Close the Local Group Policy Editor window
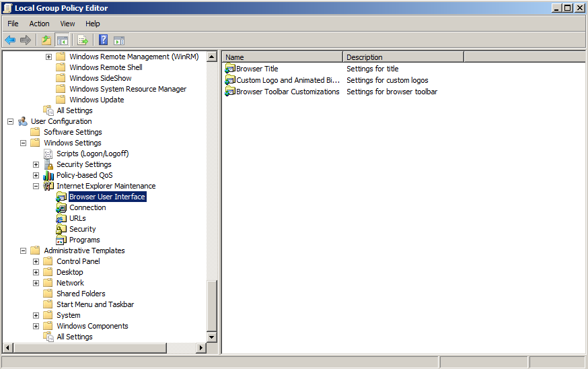This screenshot has width=588, height=369. 579,8
